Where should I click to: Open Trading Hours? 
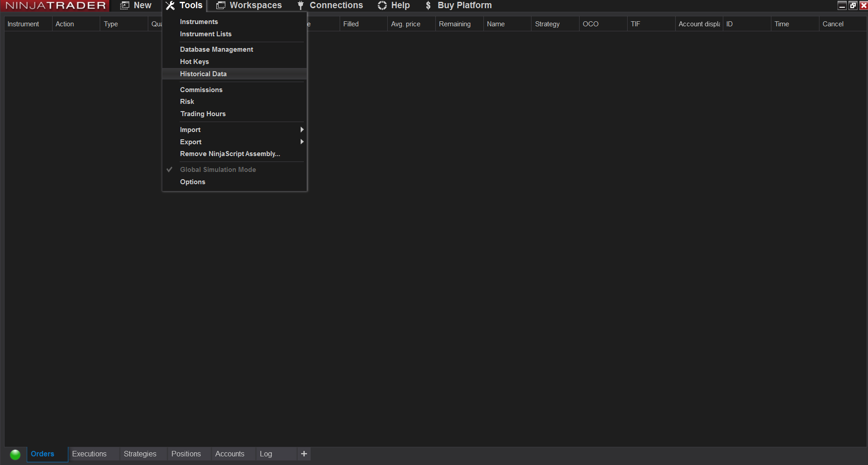(x=234, y=114)
